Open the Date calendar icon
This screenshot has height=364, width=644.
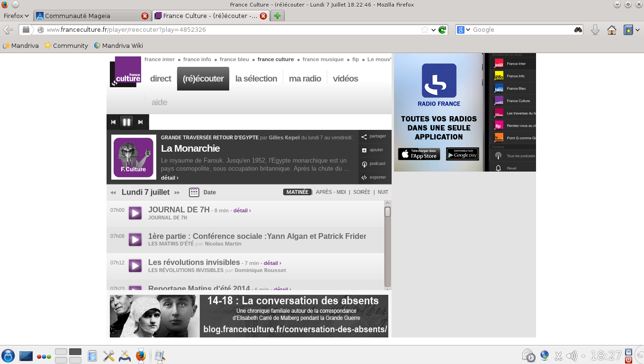pos(194,192)
